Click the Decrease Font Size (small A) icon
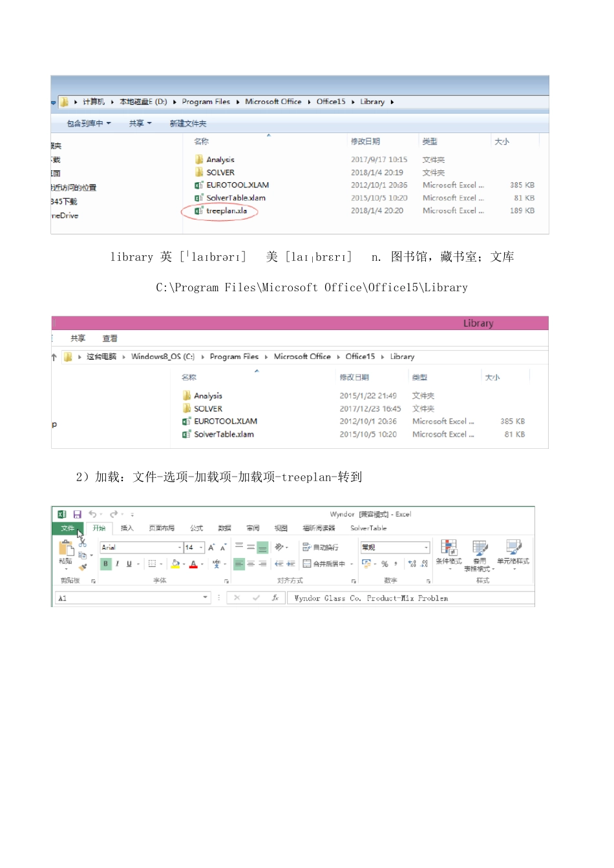Image resolution: width=614 pixels, height=868 pixels. (223, 548)
